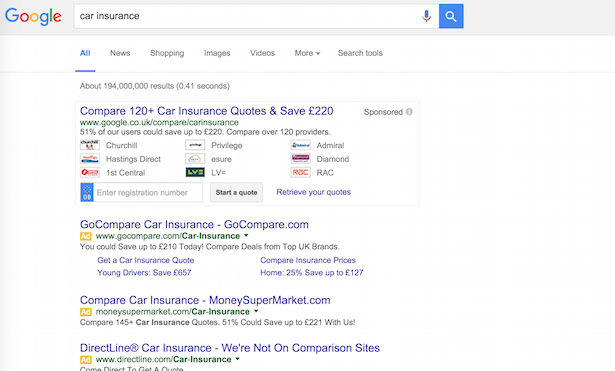
Task: Focus the Enter registration number field
Action: [142, 192]
